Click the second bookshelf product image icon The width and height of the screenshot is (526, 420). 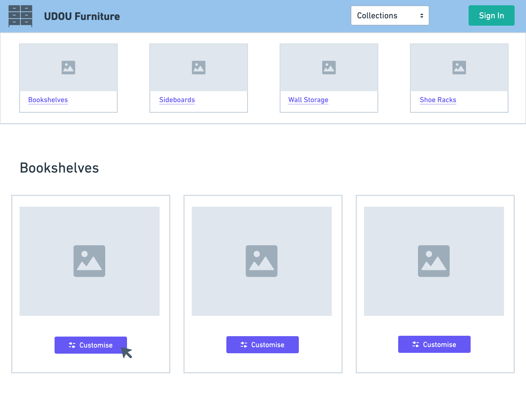pos(261,261)
